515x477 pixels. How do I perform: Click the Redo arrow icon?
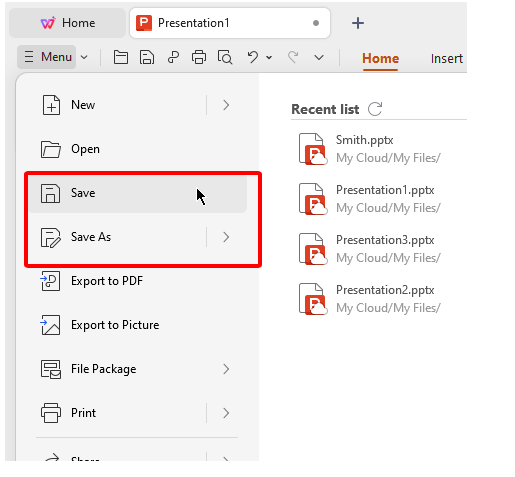[293, 57]
